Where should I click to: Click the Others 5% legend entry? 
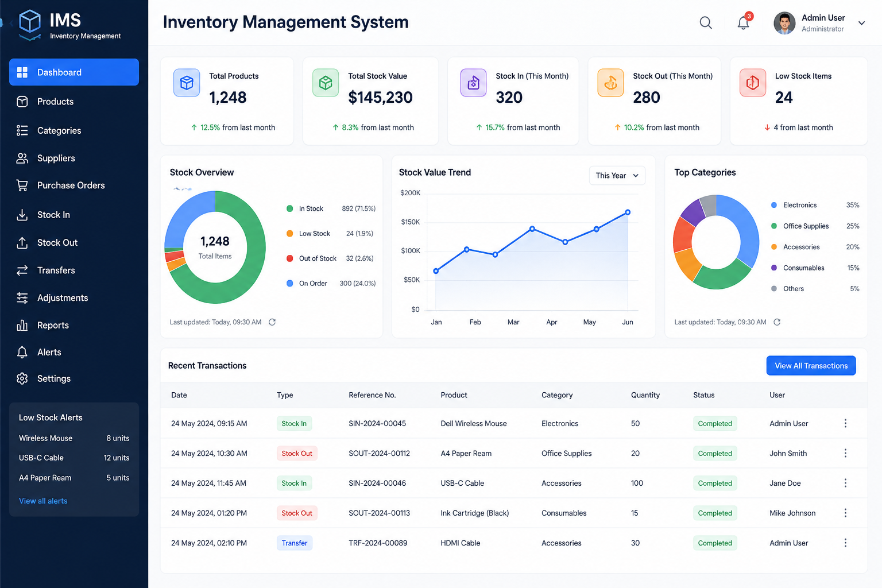815,289
